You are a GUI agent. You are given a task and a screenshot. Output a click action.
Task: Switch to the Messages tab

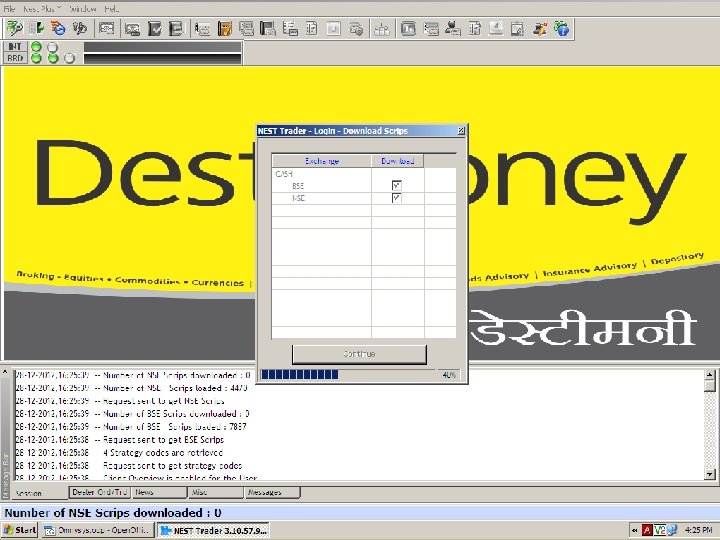(x=272, y=492)
